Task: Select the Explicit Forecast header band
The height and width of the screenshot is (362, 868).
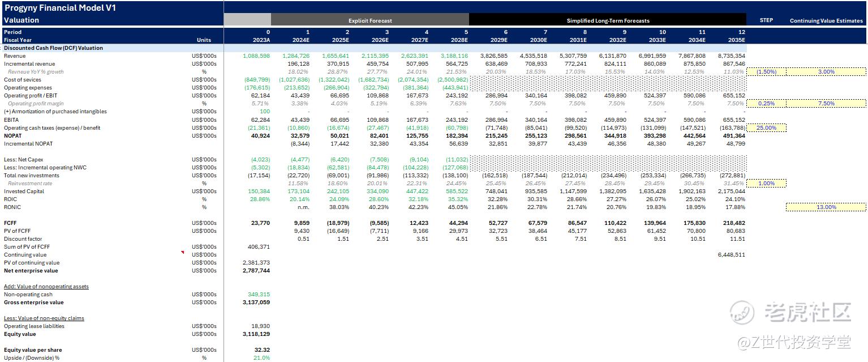Action: click(x=370, y=20)
